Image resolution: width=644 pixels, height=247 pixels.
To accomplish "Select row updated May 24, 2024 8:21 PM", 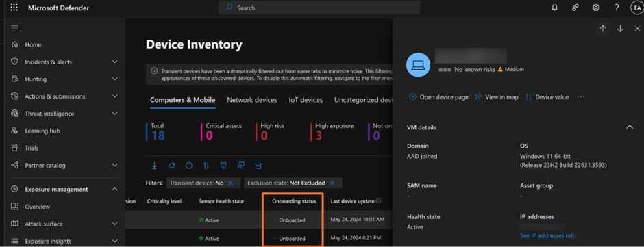I will (x=259, y=238).
